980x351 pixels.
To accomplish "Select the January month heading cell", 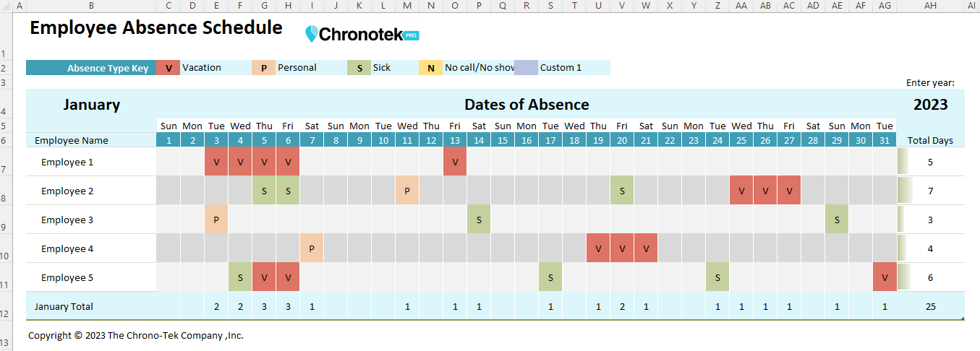I will point(91,105).
